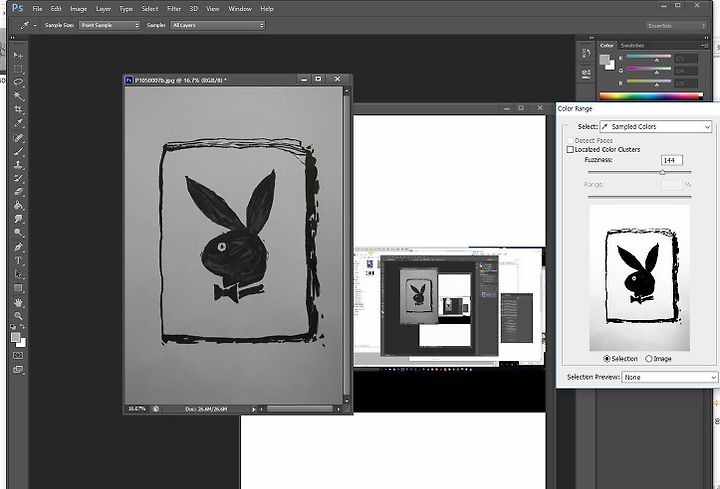
Task: Select the Lasso tool
Action: (x=18, y=82)
